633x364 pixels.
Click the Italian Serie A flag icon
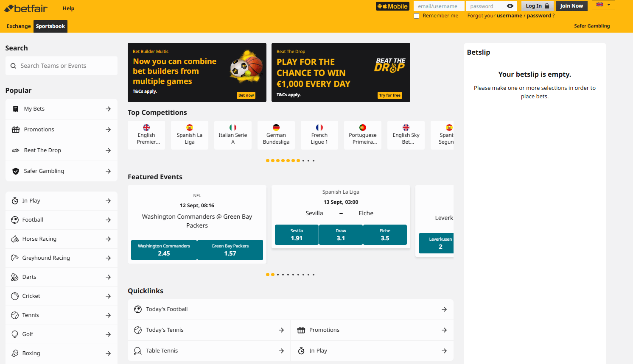point(232,128)
